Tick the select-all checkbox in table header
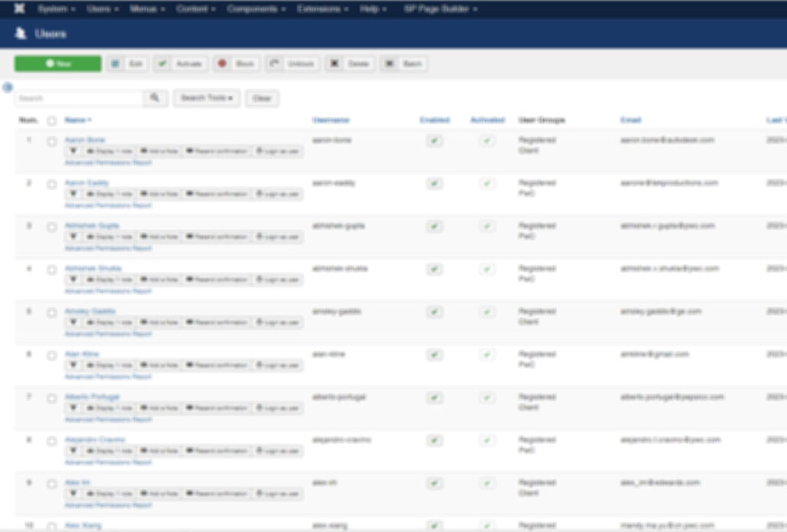The height and width of the screenshot is (532, 787). pos(51,121)
